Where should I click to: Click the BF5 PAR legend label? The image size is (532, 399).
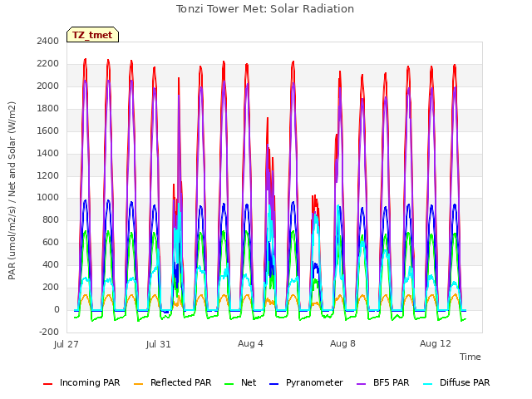pos(392,382)
